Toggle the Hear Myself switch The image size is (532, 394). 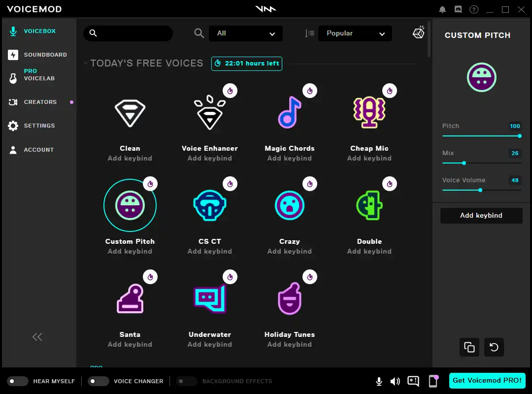(18, 381)
